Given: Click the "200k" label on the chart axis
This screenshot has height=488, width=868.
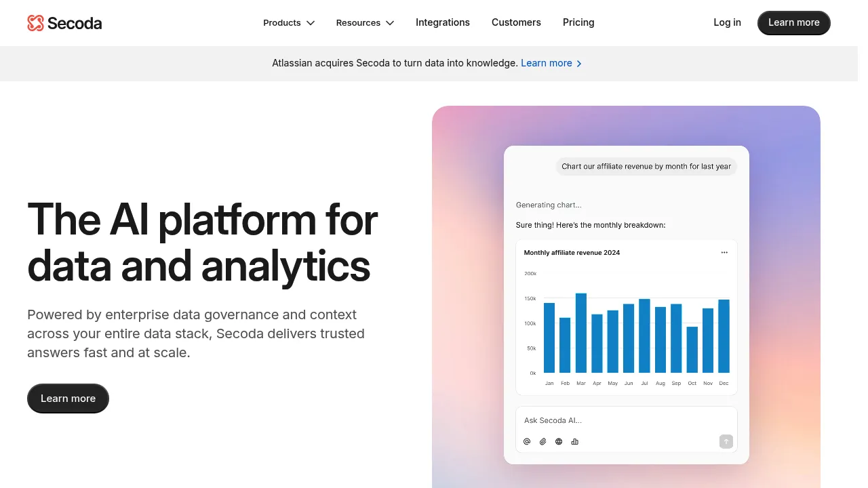Looking at the screenshot, I should tap(530, 274).
